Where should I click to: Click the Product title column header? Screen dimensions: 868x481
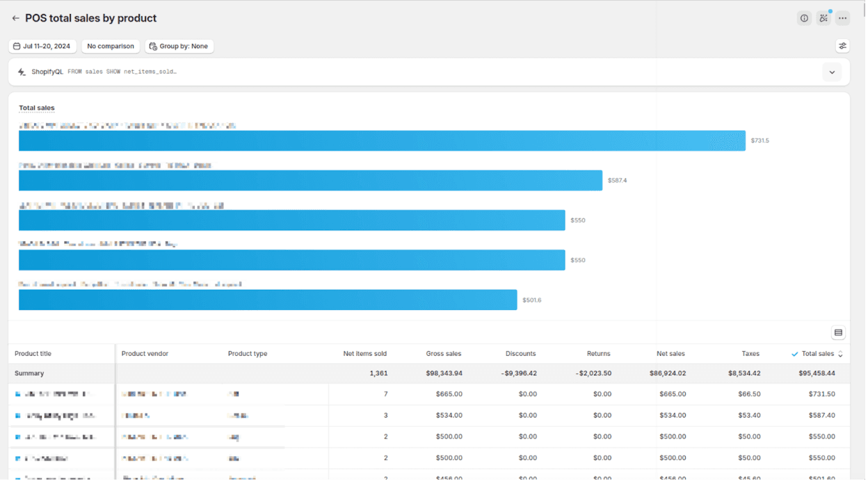click(x=33, y=354)
